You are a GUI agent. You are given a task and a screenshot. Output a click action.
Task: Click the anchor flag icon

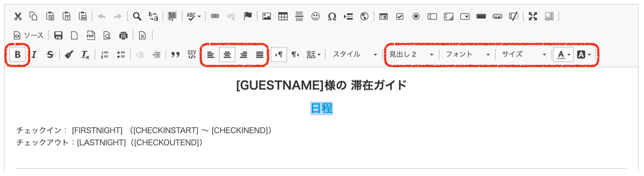[x=247, y=16]
